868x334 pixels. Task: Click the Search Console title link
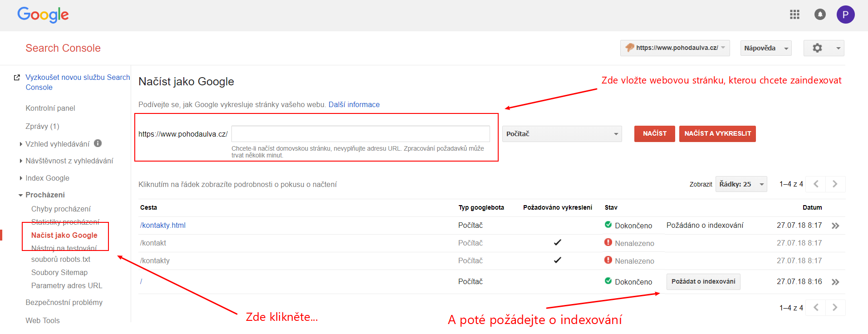(x=63, y=48)
